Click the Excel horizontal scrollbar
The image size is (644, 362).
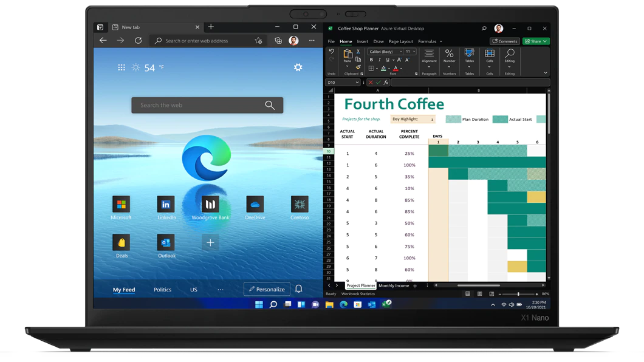(479, 285)
